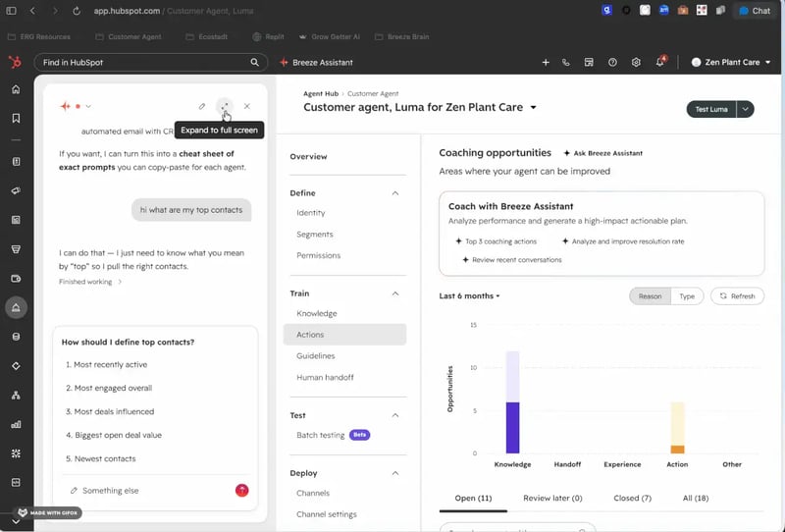Collapse the Define section
Viewport: 785px width, 532px height.
395,193
